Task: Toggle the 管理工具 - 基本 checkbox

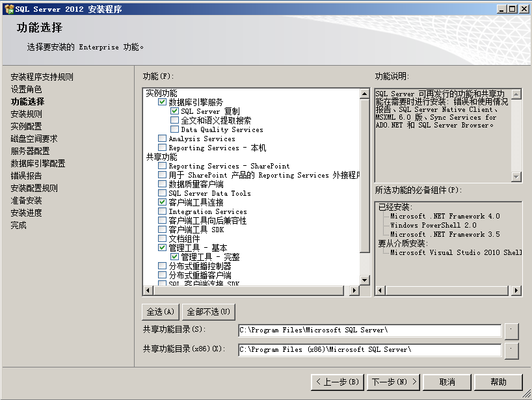Action: pos(162,248)
